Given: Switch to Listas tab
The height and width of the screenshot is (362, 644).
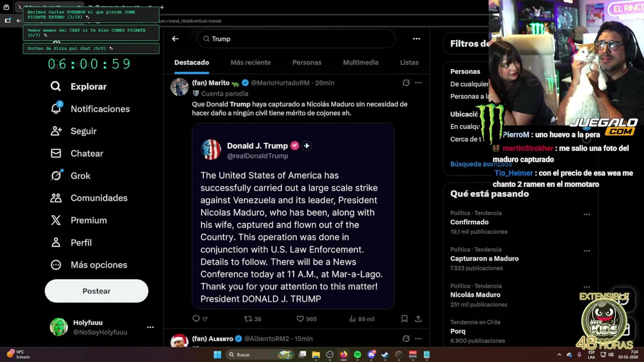Looking at the screenshot, I should 409,62.
